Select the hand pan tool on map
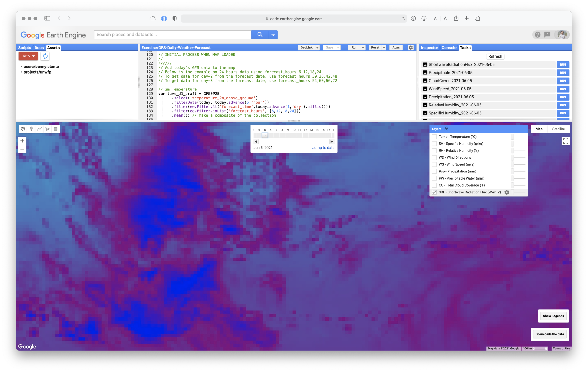This screenshot has width=588, height=372. pyautogui.click(x=23, y=129)
